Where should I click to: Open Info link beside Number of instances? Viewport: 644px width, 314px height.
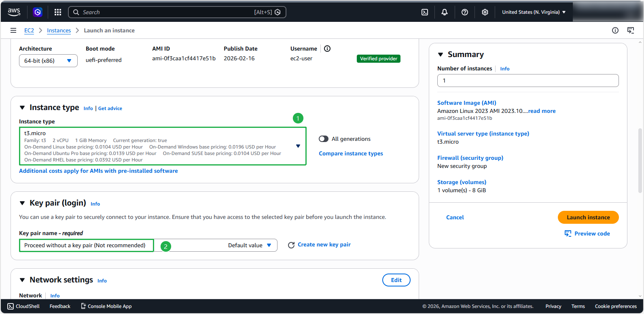[505, 69]
